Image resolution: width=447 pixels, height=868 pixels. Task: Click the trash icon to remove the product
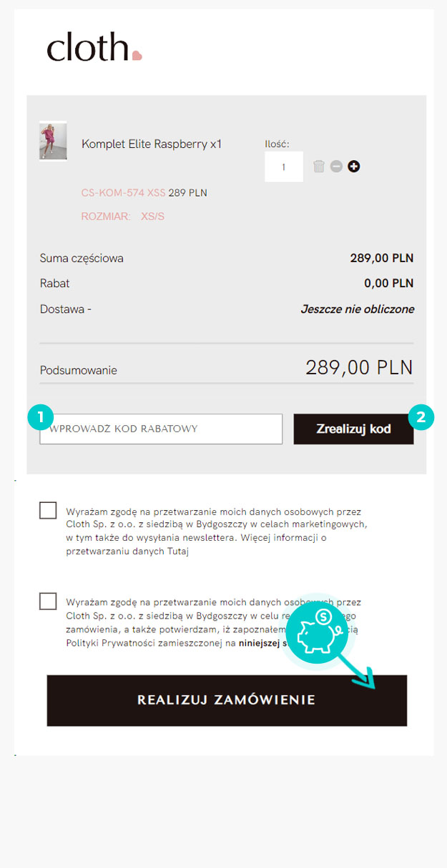click(319, 166)
